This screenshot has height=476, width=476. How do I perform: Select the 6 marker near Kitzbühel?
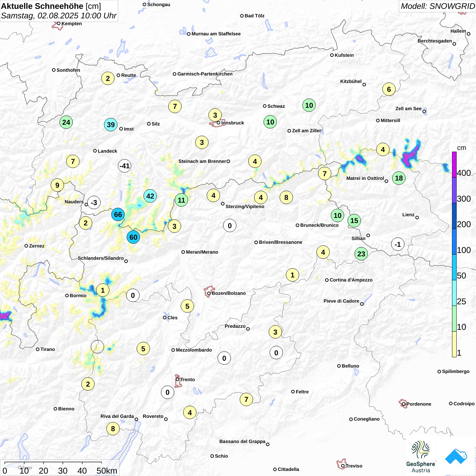[x=389, y=89]
